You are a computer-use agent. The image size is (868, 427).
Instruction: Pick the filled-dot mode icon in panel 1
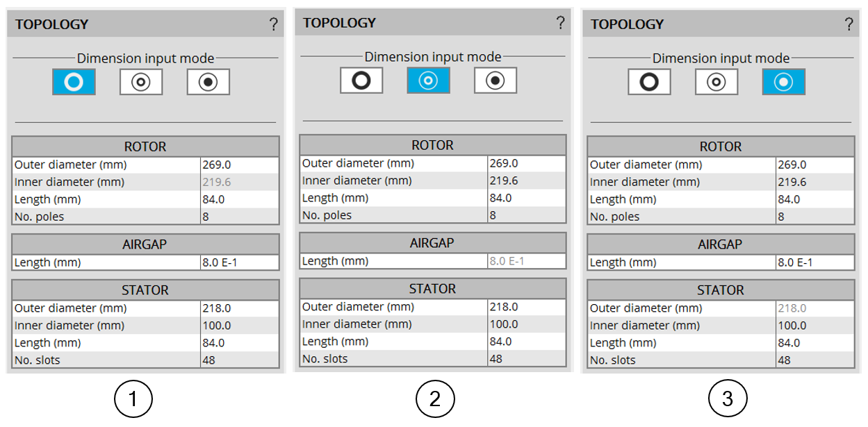[208, 82]
